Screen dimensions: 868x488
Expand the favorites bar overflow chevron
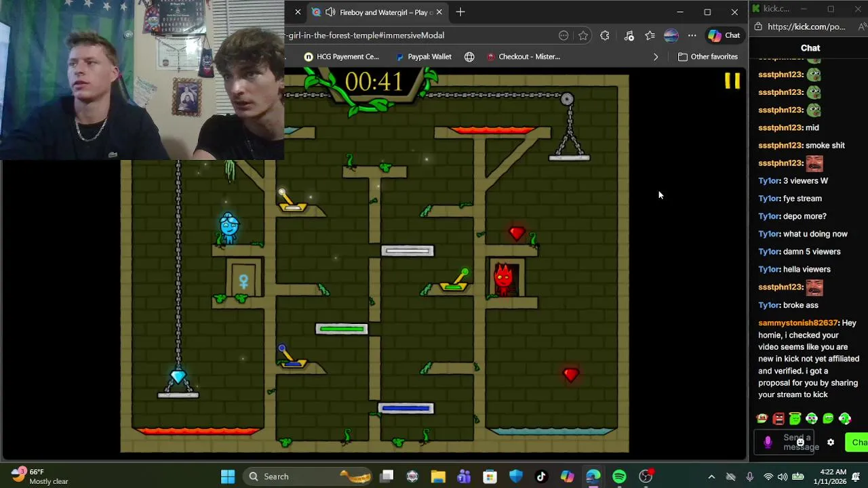point(656,57)
